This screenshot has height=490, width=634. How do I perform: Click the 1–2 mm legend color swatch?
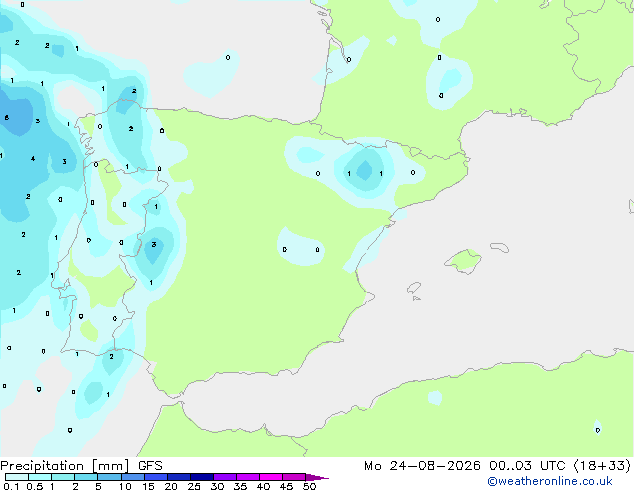tap(63, 477)
